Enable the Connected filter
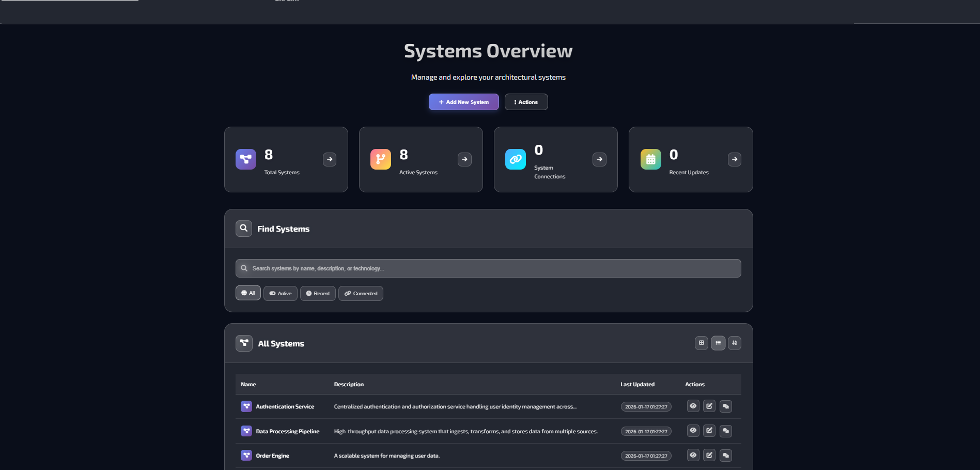The height and width of the screenshot is (470, 980). (361, 293)
